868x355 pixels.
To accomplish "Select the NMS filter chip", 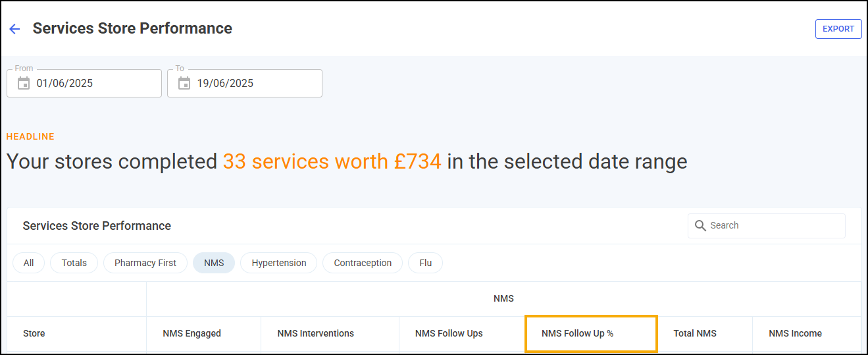I will (x=214, y=263).
